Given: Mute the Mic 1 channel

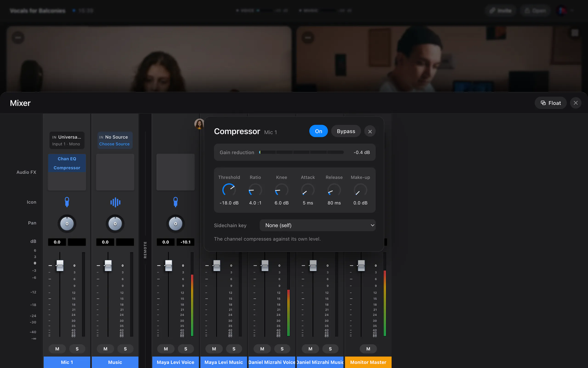Looking at the screenshot, I should point(57,349).
